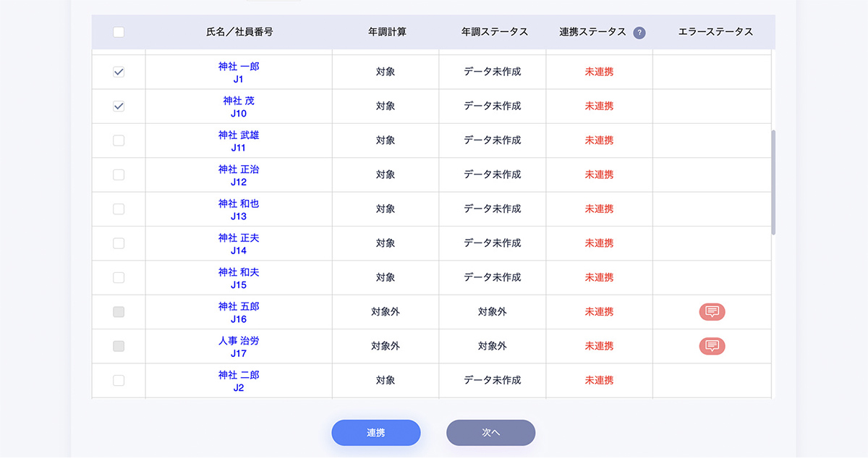This screenshot has height=459, width=868.
Task: Uncheck the checkbox for 神社 一郎
Action: click(119, 72)
